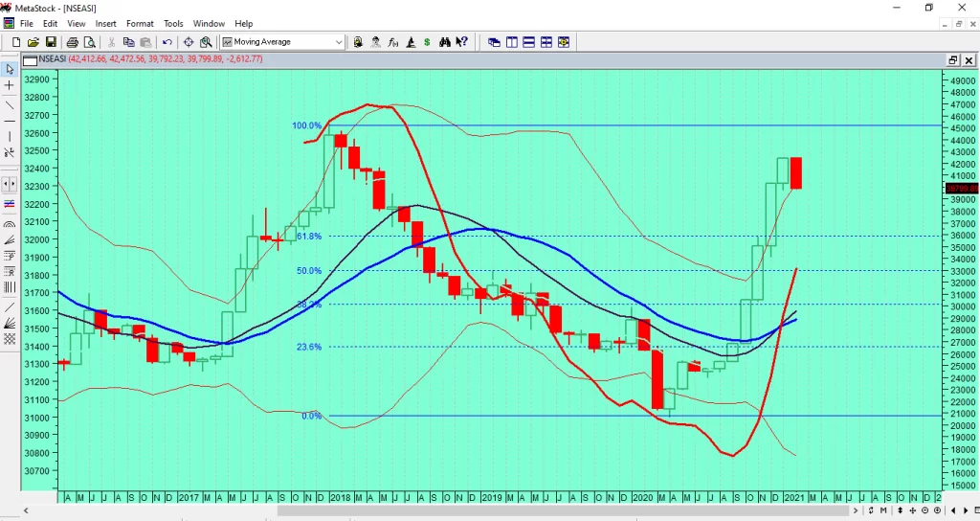The width and height of the screenshot is (980, 521).
Task: Click the Save floppy disk icon
Action: pos(51,42)
